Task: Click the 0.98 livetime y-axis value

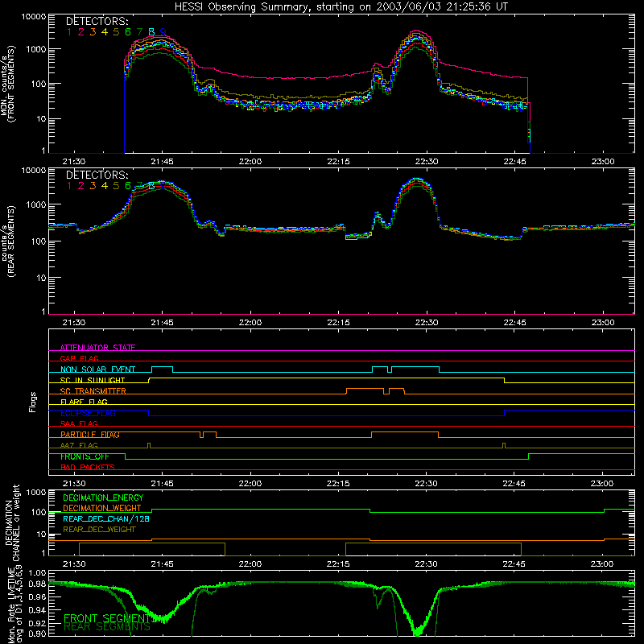Action: point(37,584)
